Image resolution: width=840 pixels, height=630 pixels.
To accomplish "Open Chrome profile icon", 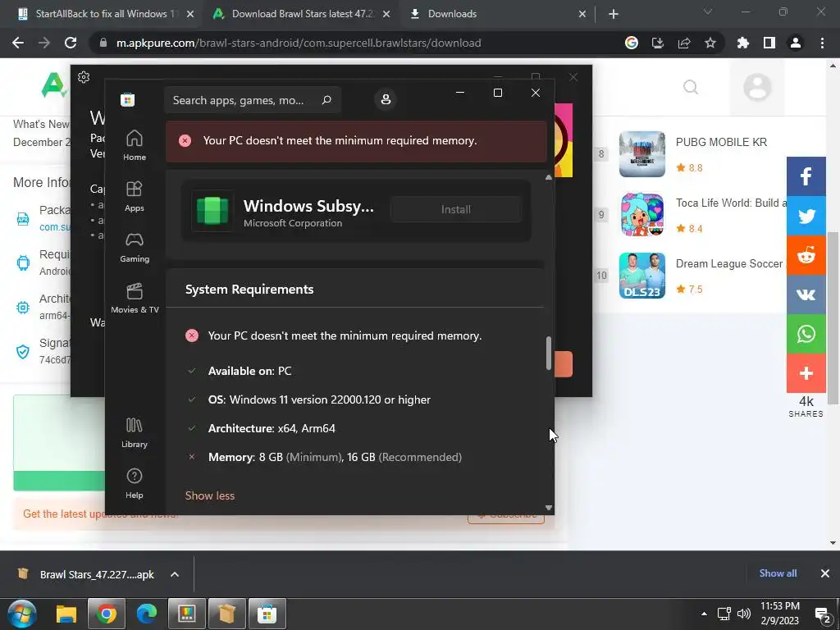I will coord(795,43).
